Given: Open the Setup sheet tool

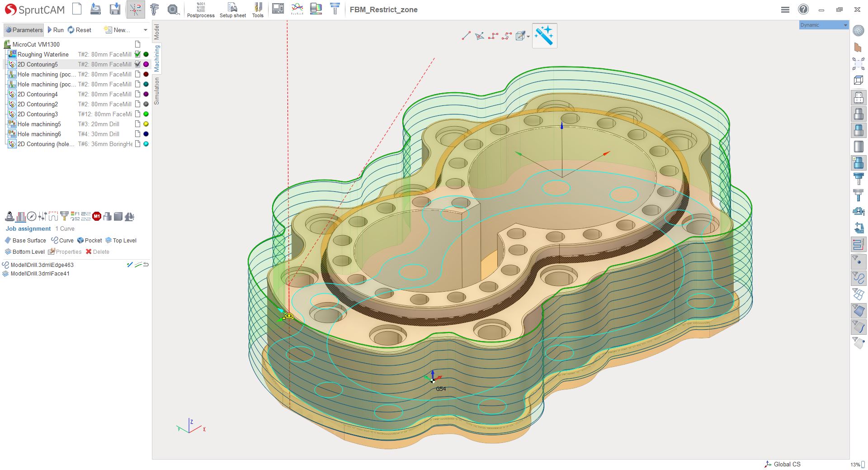Looking at the screenshot, I should (232, 9).
